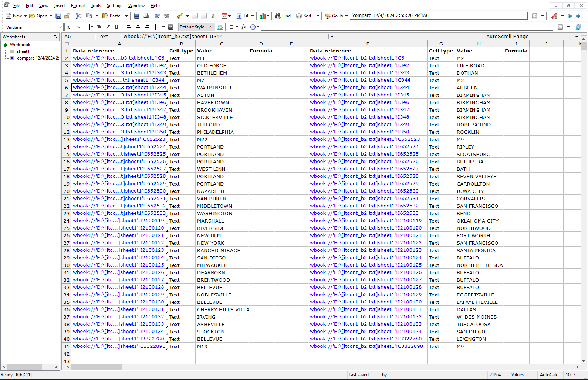Click the Redo arrow icon
Viewport: 588px width, 380px height.
167,16
